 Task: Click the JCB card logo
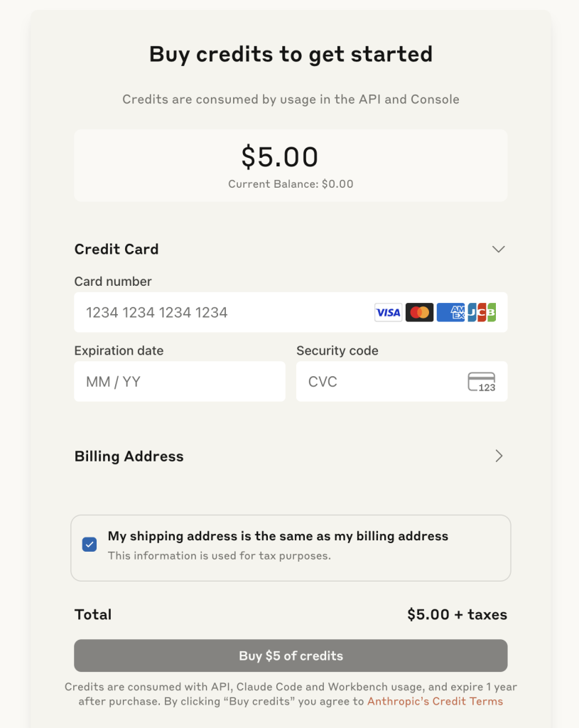click(x=482, y=313)
